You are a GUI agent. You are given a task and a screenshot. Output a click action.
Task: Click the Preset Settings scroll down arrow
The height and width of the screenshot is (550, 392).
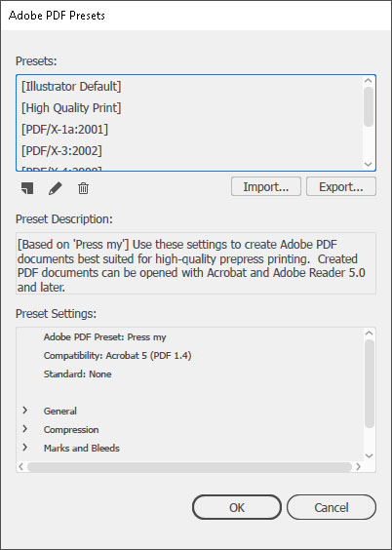point(369,455)
